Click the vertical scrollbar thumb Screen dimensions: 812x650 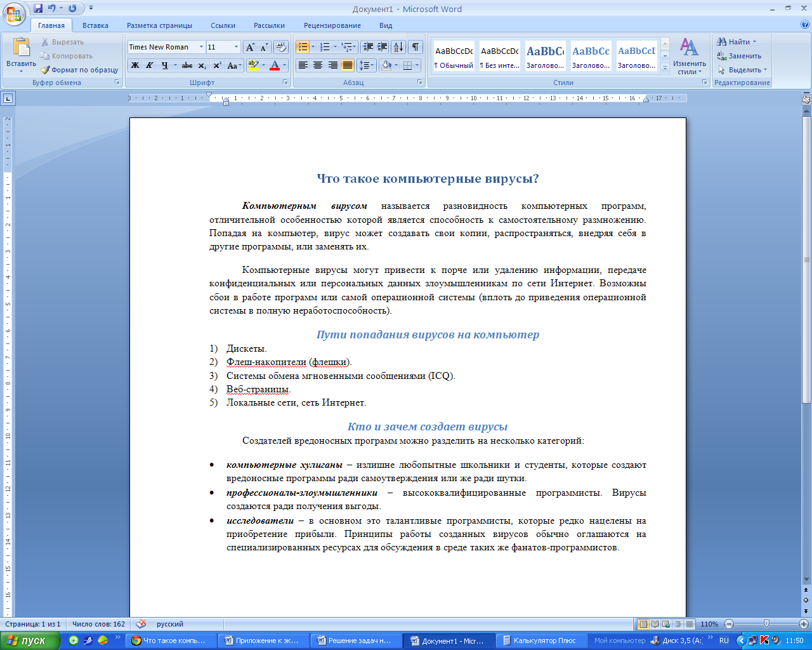806,260
